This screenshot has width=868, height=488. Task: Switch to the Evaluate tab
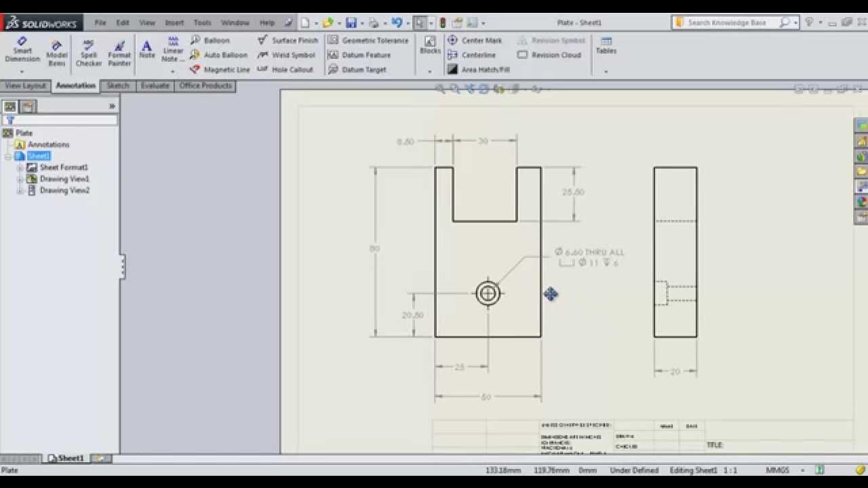pyautogui.click(x=155, y=86)
